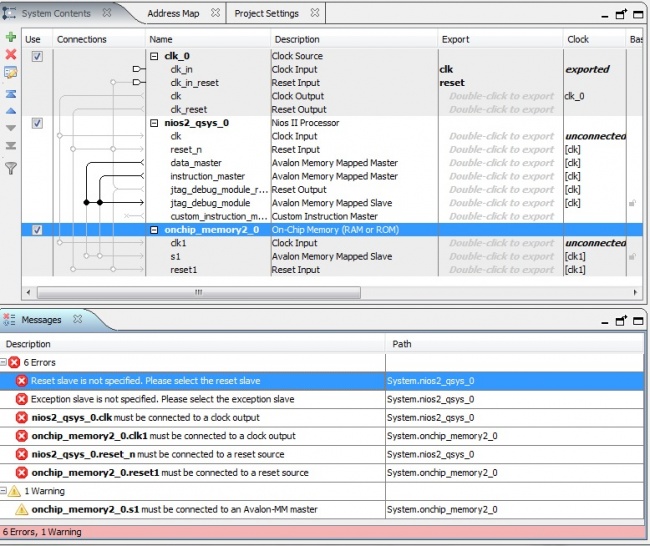Click the error icon of 6 Errors group

14,362
